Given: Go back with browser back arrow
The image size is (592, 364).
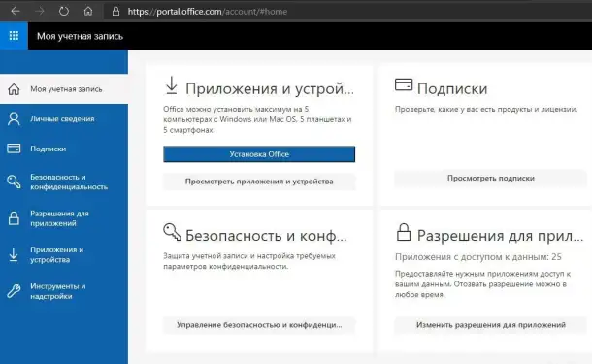Looking at the screenshot, I should [16, 12].
